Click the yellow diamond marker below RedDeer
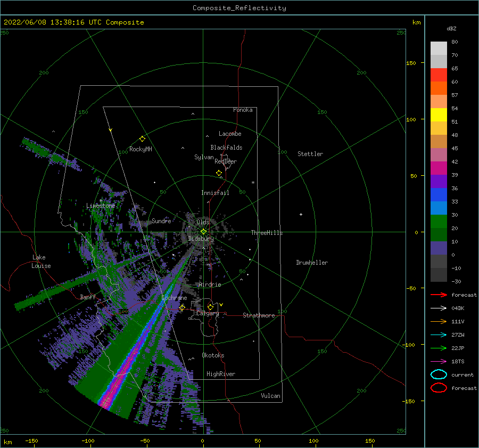The width and height of the screenshot is (479, 448). [219, 173]
